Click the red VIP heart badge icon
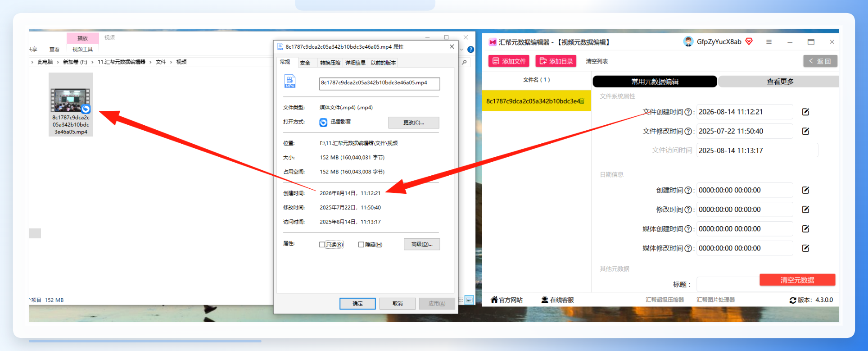The height and width of the screenshot is (351, 868). [749, 41]
